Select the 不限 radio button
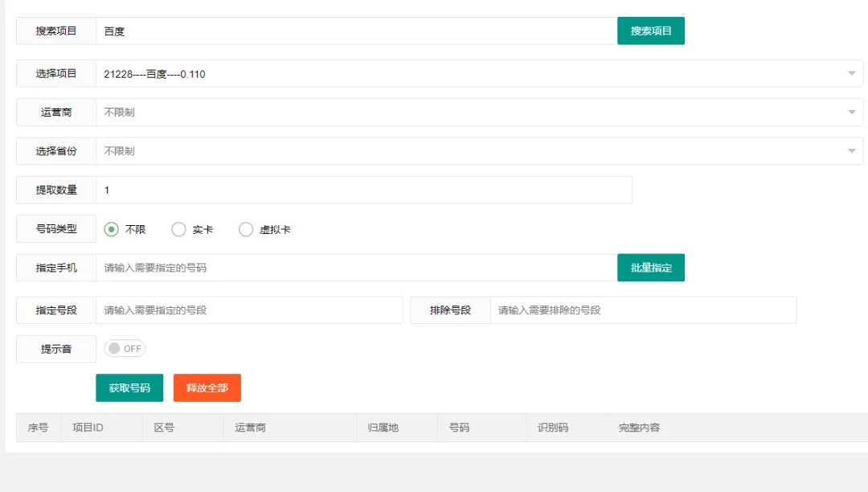Viewport: 868px width, 492px height. point(113,230)
